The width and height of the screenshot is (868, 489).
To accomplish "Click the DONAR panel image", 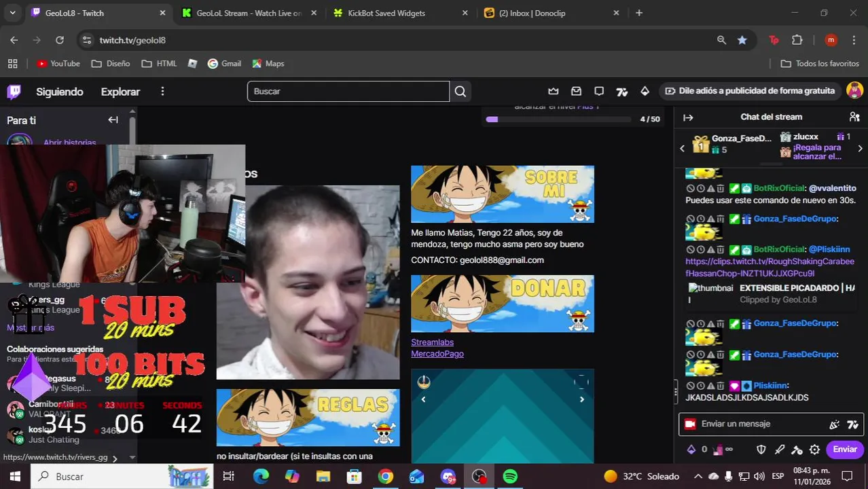I will [503, 304].
